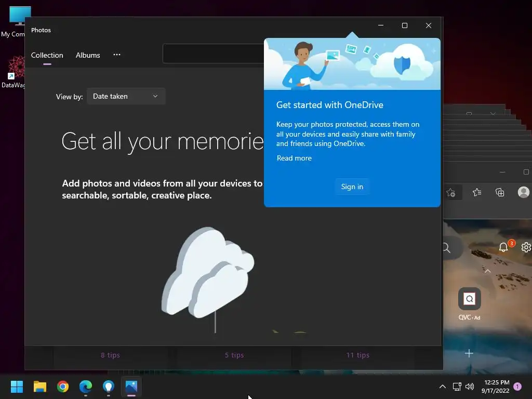Image resolution: width=532 pixels, height=399 pixels.
Task: Add a quick link with plus icon
Action: click(x=469, y=353)
